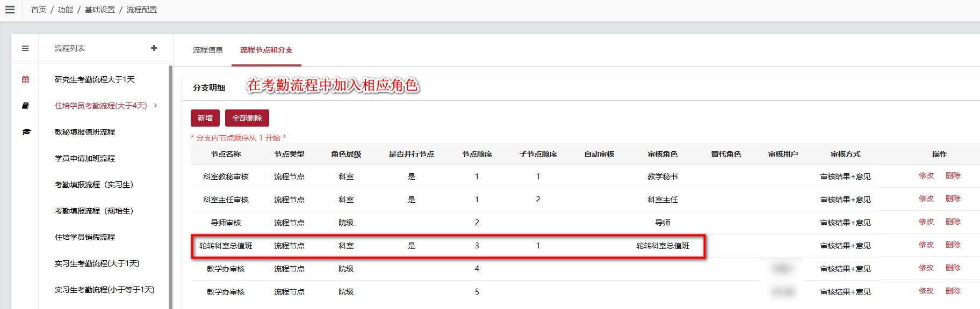Collapse sidebar using the list menu icon
This screenshot has width=980, height=309.
pyautogui.click(x=25, y=48)
